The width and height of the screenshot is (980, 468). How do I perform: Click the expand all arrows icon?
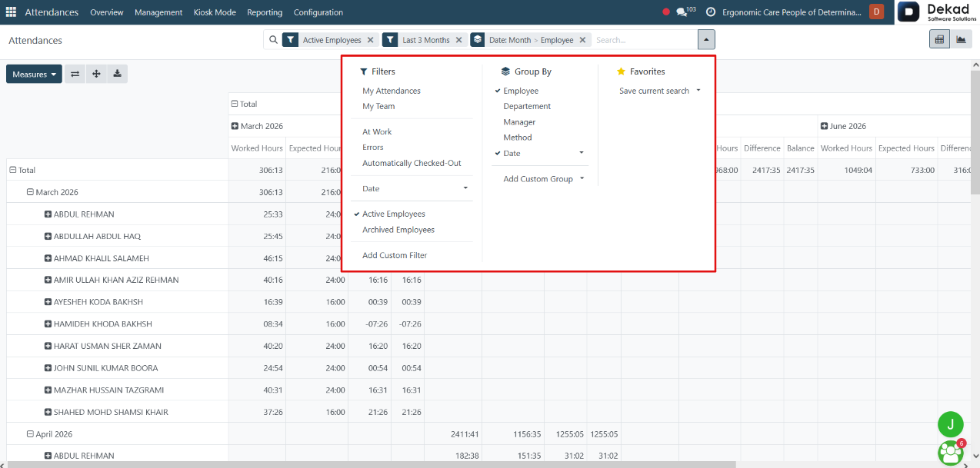coord(96,75)
